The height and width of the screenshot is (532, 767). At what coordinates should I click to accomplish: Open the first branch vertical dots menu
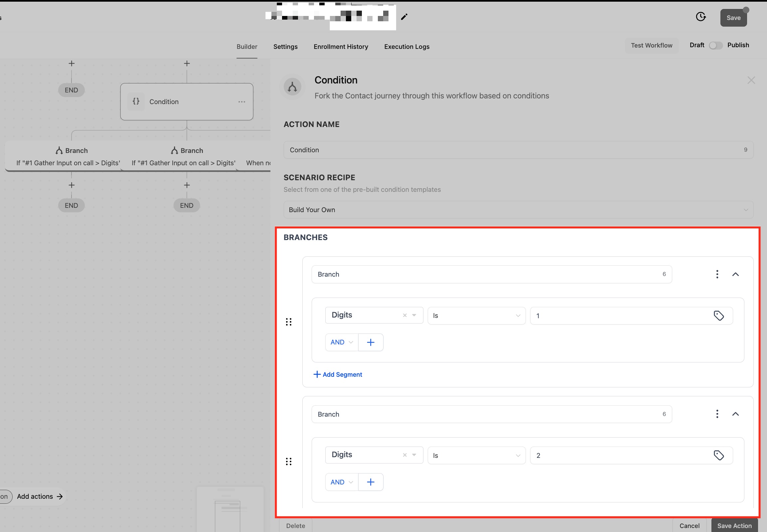tap(717, 274)
